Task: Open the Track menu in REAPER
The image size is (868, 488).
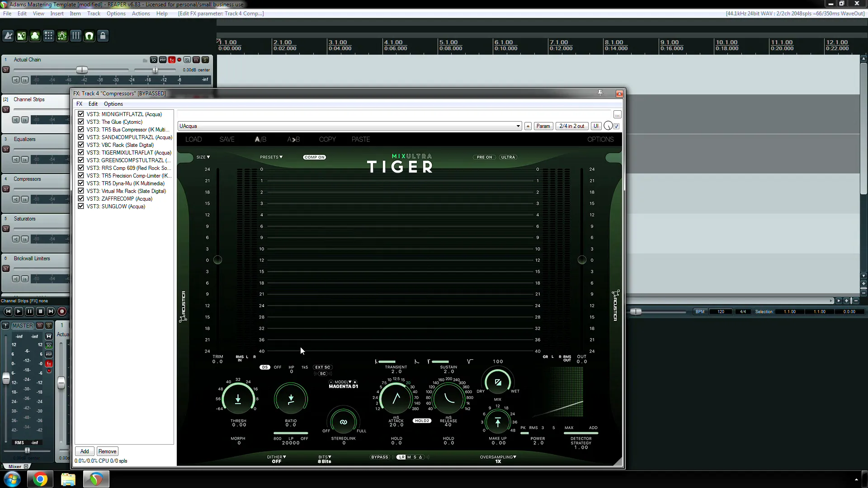Action: tap(94, 14)
